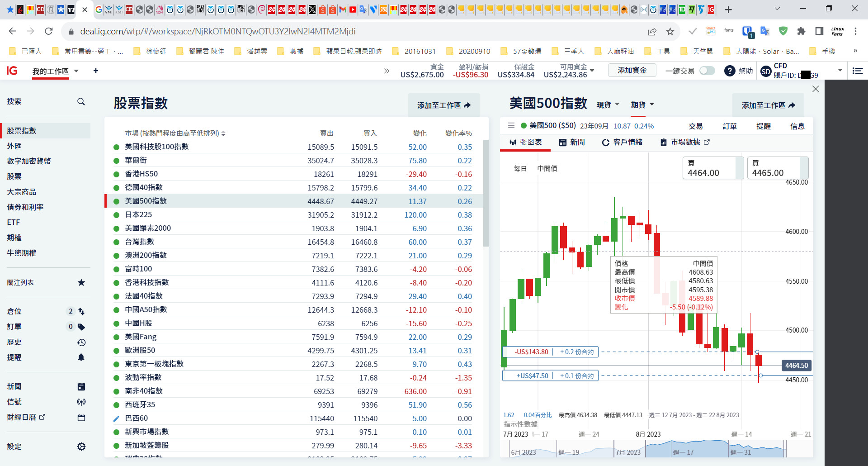Viewport: 868px width, 466px height.
Task: Click the browser address bar URL
Action: pyautogui.click(x=218, y=31)
